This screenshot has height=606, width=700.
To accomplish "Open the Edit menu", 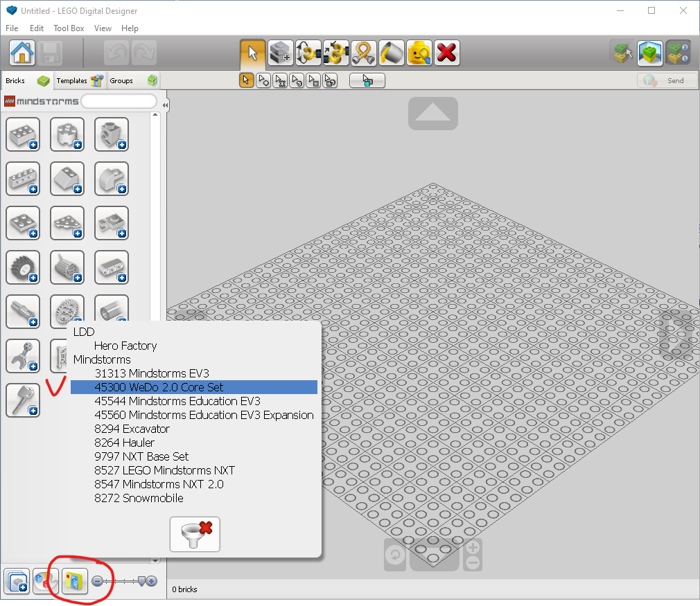I will [37, 28].
